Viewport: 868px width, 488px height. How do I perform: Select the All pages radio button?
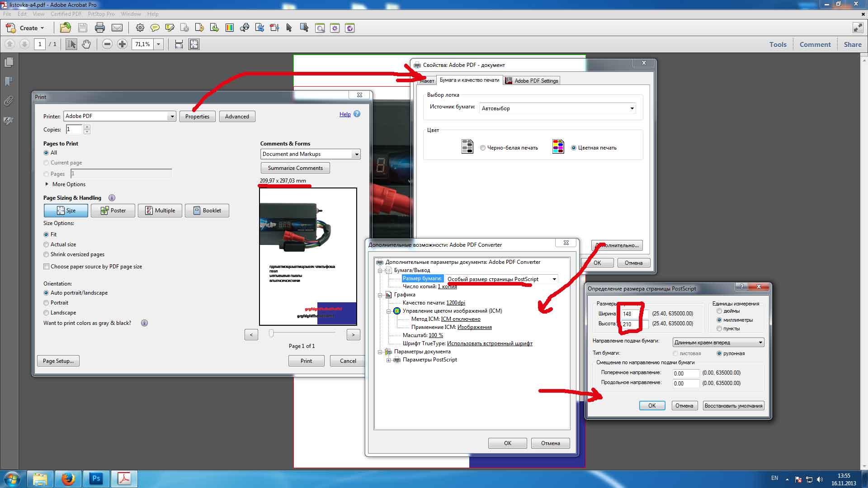[46, 153]
